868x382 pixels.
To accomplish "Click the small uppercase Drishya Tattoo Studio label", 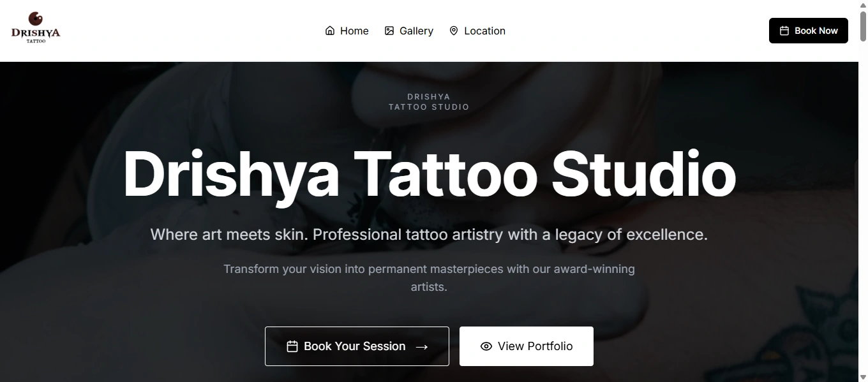I will pos(429,102).
